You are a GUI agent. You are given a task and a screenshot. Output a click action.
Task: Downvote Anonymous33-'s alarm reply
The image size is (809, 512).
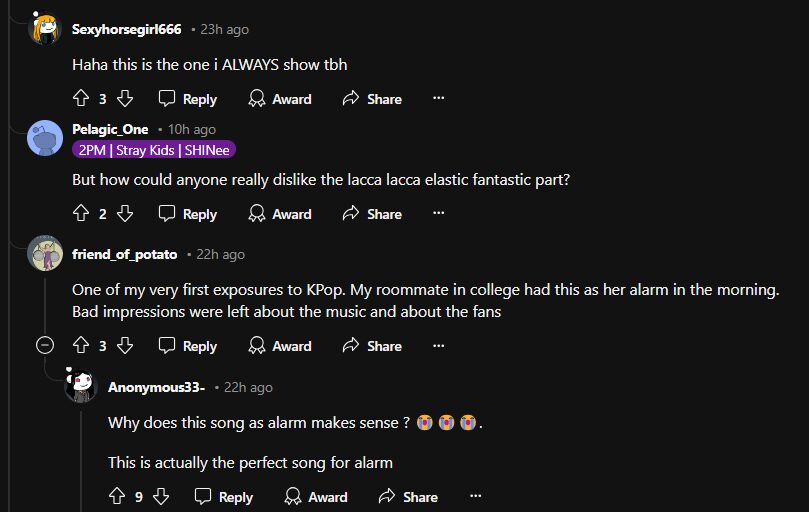pos(161,497)
